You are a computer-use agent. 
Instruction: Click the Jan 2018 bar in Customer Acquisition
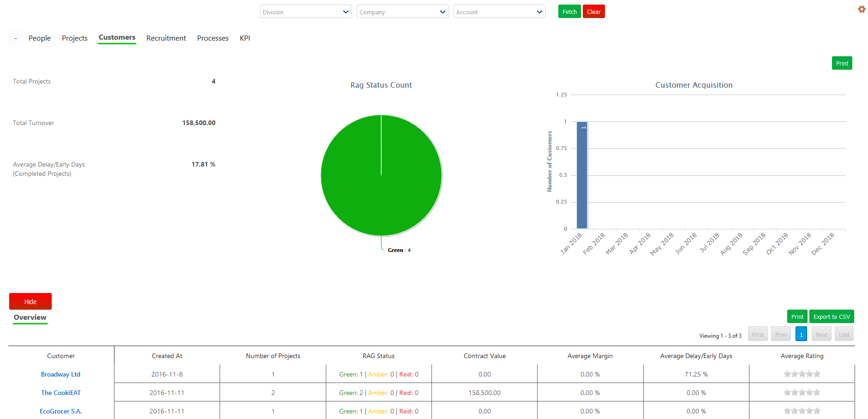(x=582, y=175)
